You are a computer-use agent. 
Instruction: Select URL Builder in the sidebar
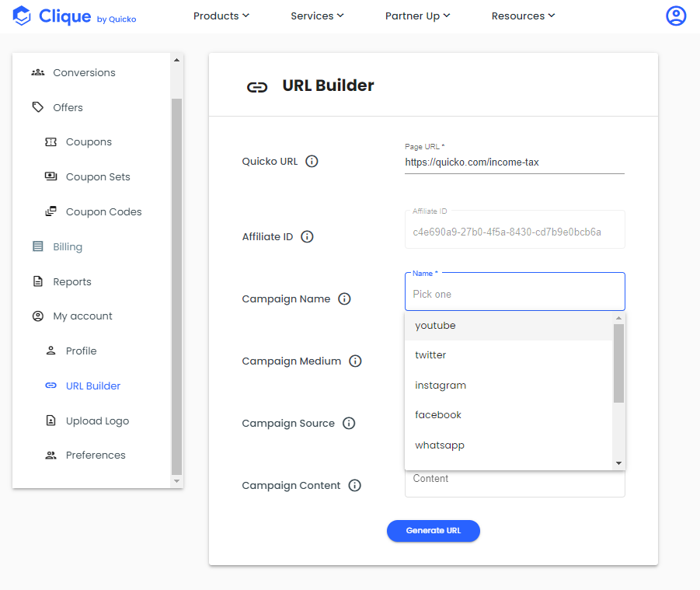93,386
